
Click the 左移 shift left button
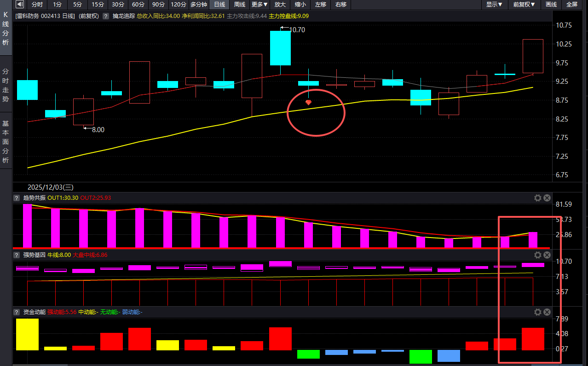coord(321,5)
